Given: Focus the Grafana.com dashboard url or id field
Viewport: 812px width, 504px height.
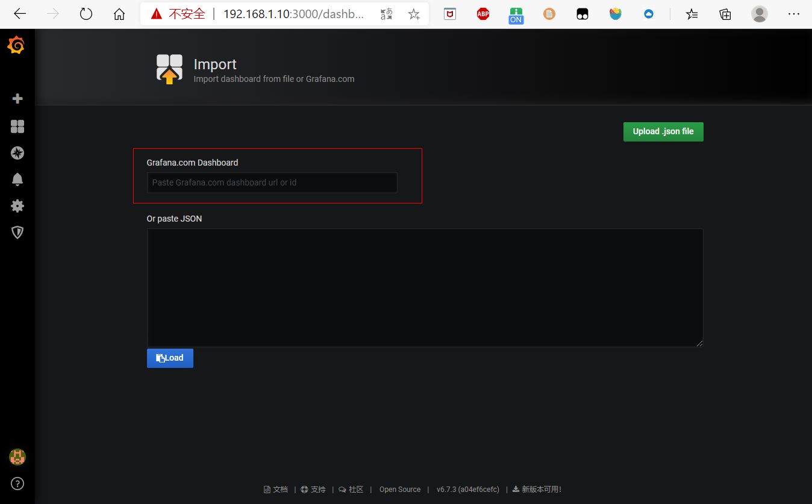Looking at the screenshot, I should (x=272, y=182).
